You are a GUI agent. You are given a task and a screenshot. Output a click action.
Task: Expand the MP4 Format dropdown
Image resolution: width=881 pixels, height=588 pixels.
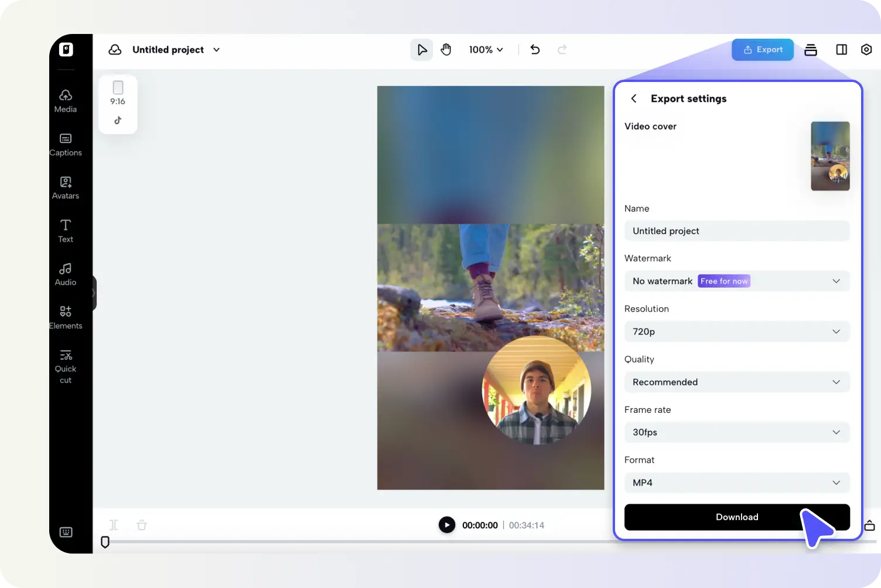coord(737,483)
